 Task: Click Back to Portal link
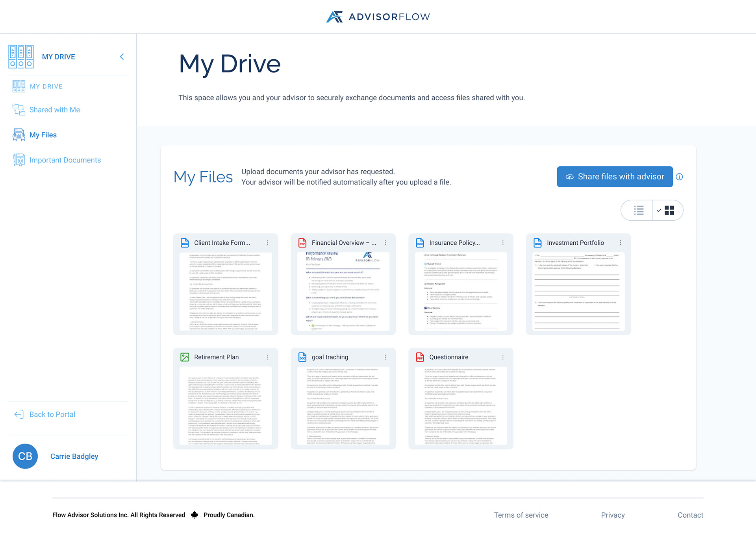tap(52, 414)
